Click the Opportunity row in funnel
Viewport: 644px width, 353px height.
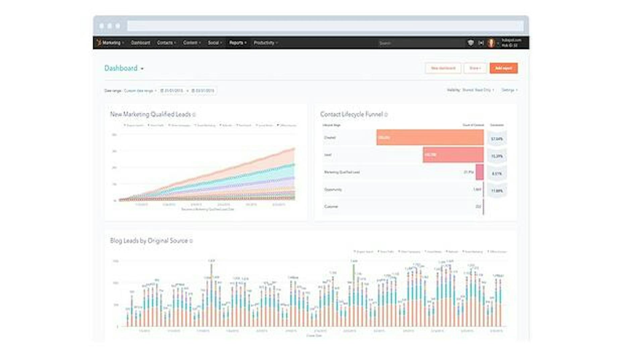click(x=403, y=190)
